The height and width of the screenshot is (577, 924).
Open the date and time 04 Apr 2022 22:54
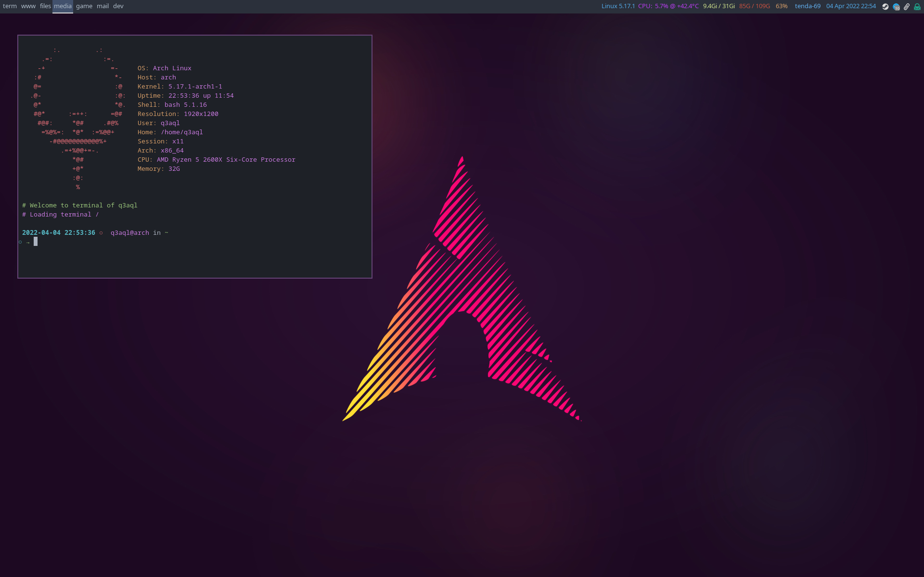[851, 6]
